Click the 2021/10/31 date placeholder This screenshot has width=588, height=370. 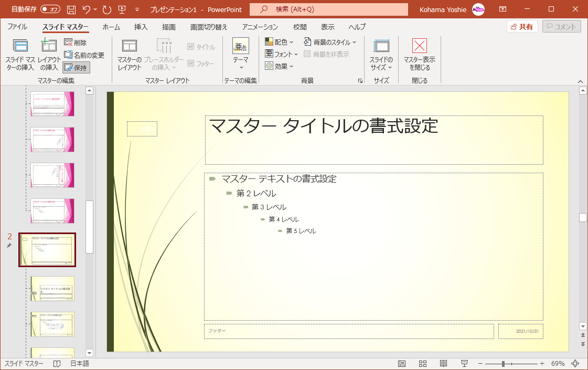[x=520, y=331]
